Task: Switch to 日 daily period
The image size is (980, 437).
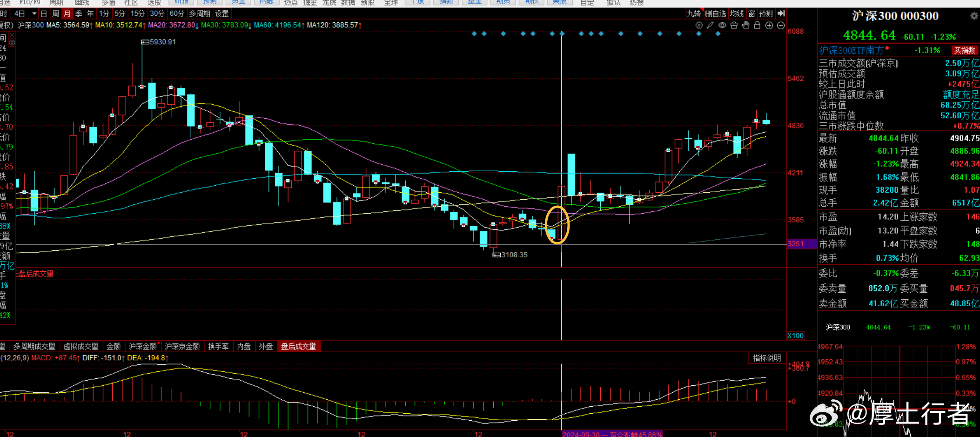Action: tap(44, 14)
